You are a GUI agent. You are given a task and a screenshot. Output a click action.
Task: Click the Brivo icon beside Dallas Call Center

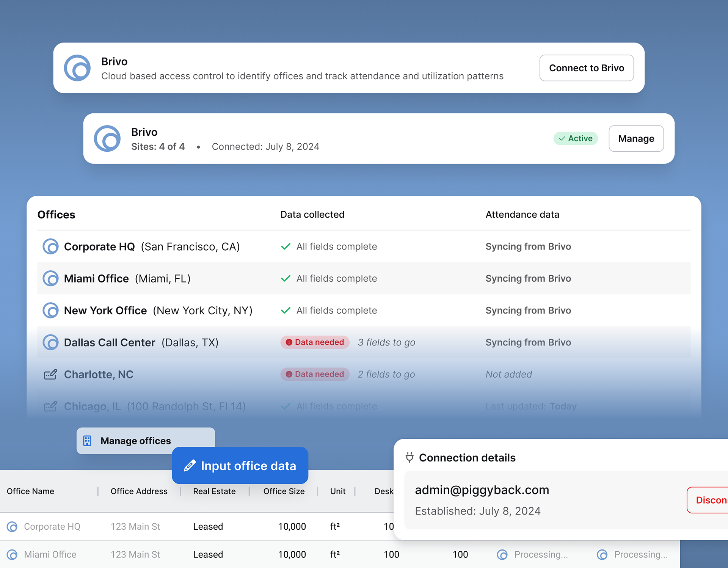(50, 342)
